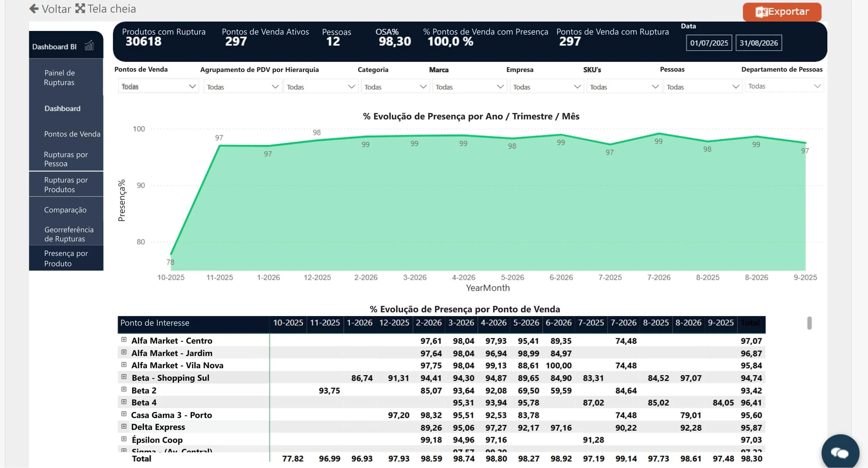This screenshot has width=868, height=468.
Task: Click the Produtos com Ruptura value 30618
Action: 143,41
